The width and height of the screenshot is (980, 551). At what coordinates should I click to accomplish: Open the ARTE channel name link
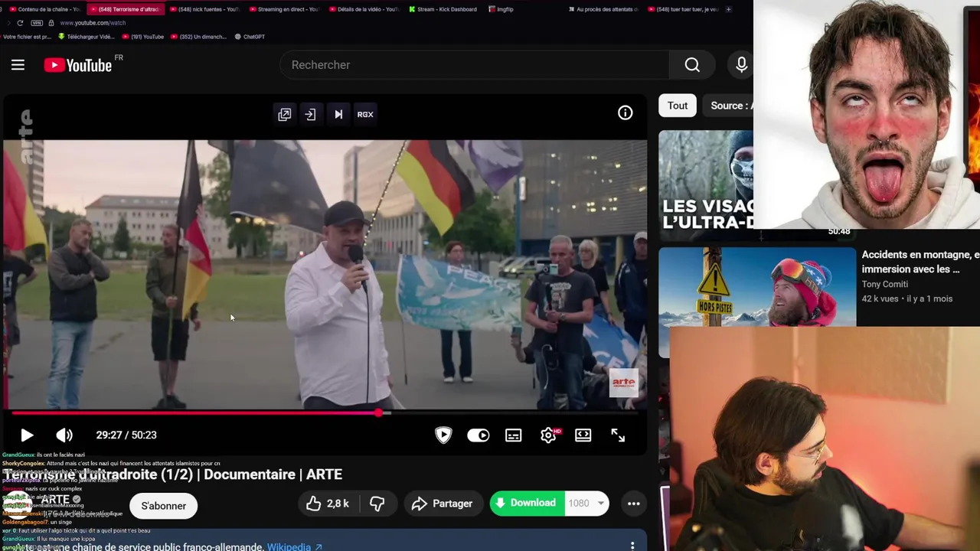pos(55,500)
